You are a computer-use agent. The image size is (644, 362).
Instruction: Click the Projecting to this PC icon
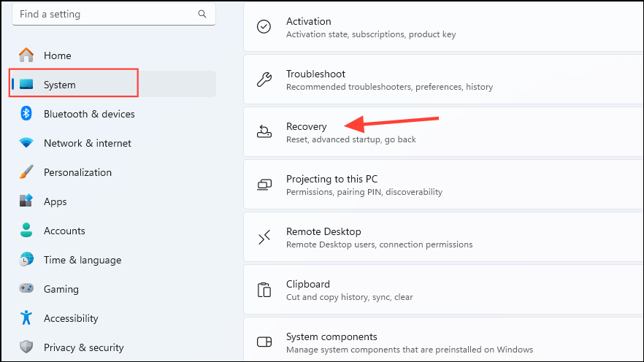pos(264,185)
